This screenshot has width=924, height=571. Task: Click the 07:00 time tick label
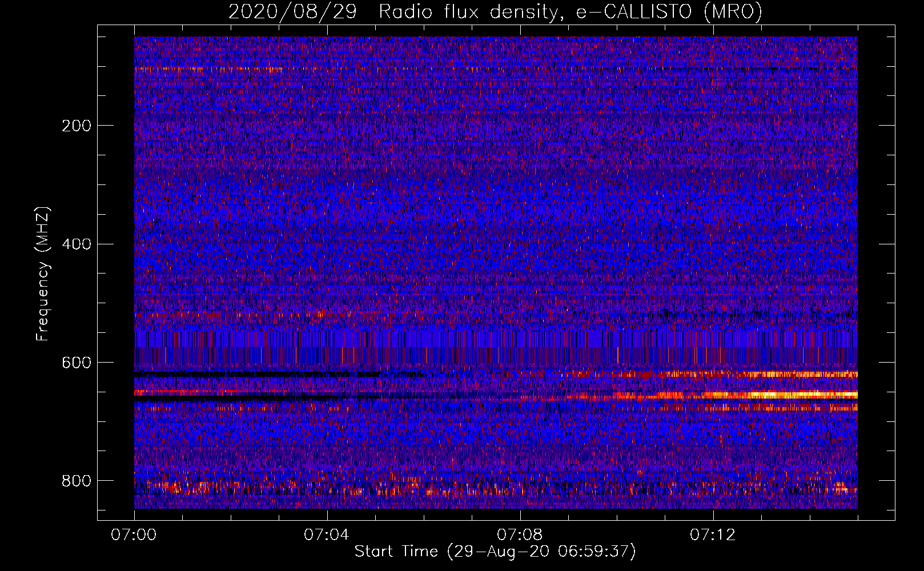tap(134, 534)
